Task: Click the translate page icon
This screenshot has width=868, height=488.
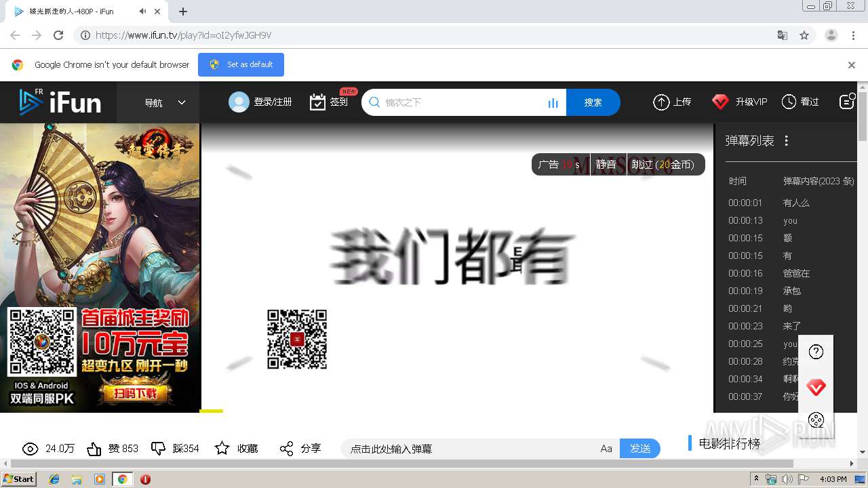Action: pos(783,35)
